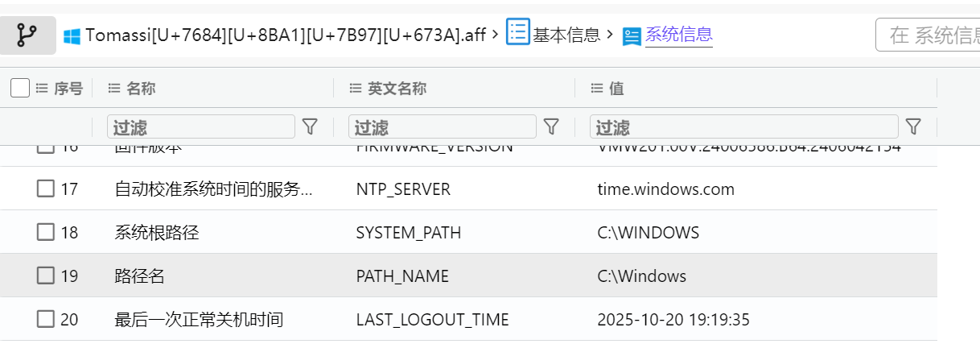Check the box for row 20
Viewport: 980px width, 348px height.
click(46, 319)
